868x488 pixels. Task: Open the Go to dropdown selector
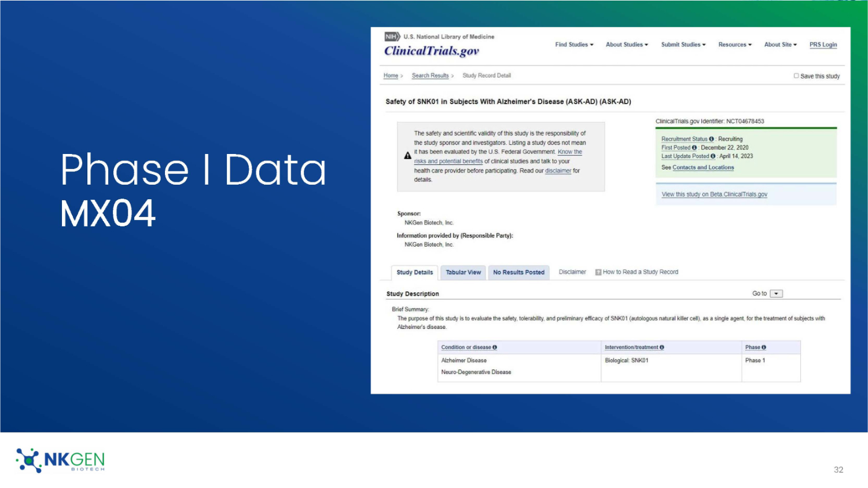776,293
